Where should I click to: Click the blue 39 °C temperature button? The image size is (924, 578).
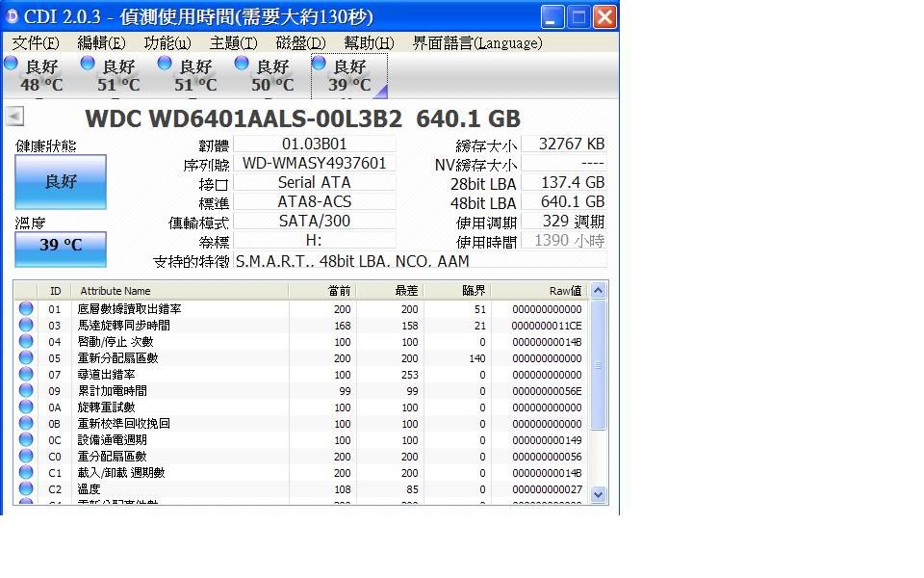(x=60, y=249)
